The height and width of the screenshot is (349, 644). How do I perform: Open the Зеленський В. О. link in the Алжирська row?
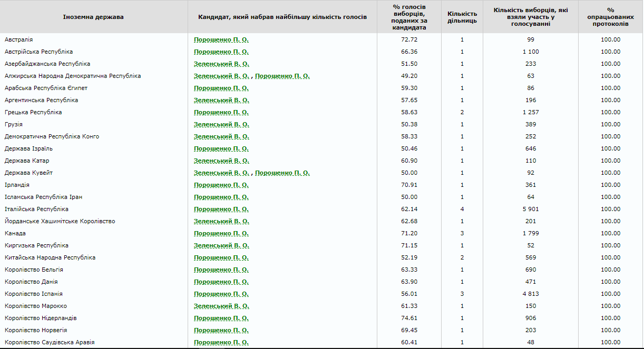click(221, 76)
